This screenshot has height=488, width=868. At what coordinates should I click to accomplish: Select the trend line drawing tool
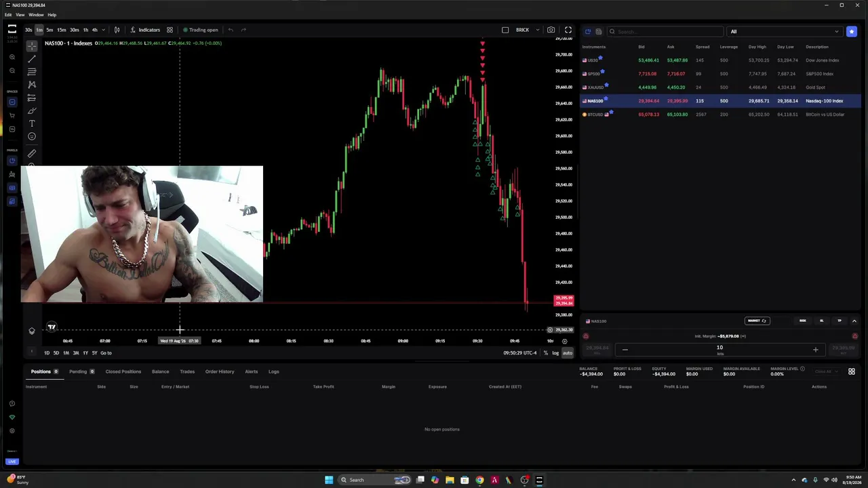[32, 59]
